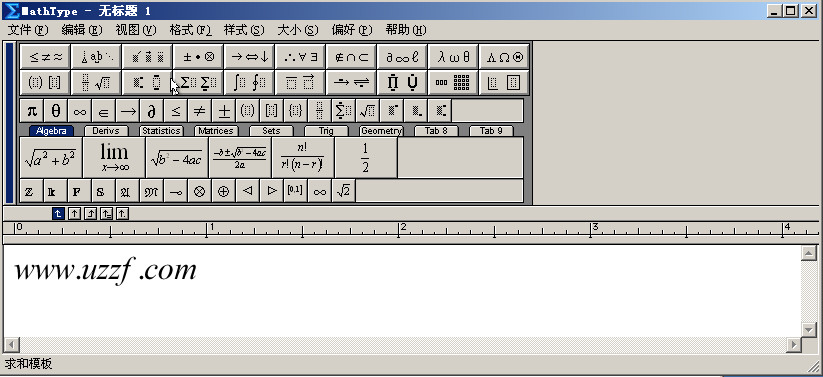This screenshot has height=377, width=823.
Task: Insert the ∂ partial derivative symbol
Action: 152,111
